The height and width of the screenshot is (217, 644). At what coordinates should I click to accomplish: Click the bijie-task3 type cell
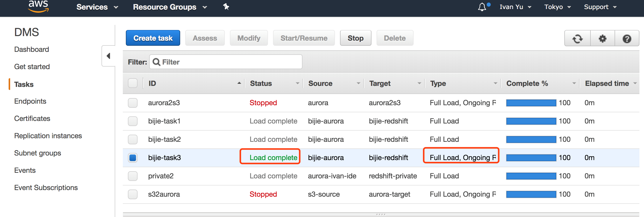click(463, 158)
